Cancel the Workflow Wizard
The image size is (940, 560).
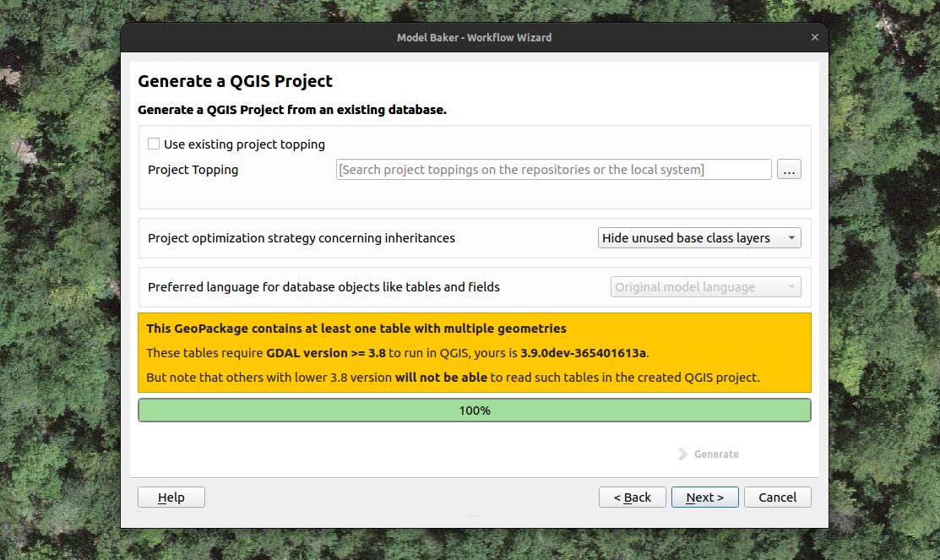(777, 497)
